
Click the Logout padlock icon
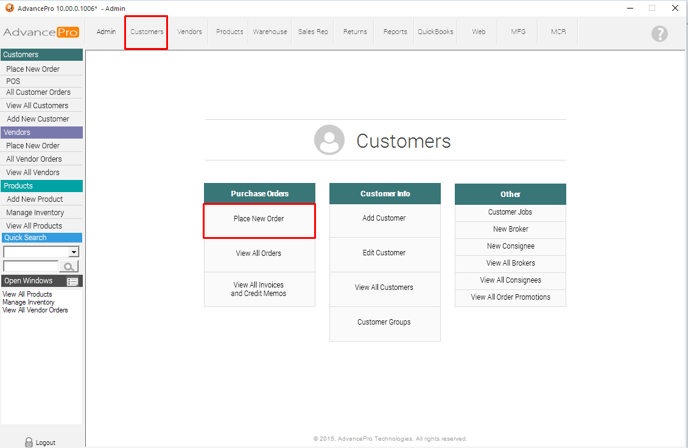pos(28,441)
